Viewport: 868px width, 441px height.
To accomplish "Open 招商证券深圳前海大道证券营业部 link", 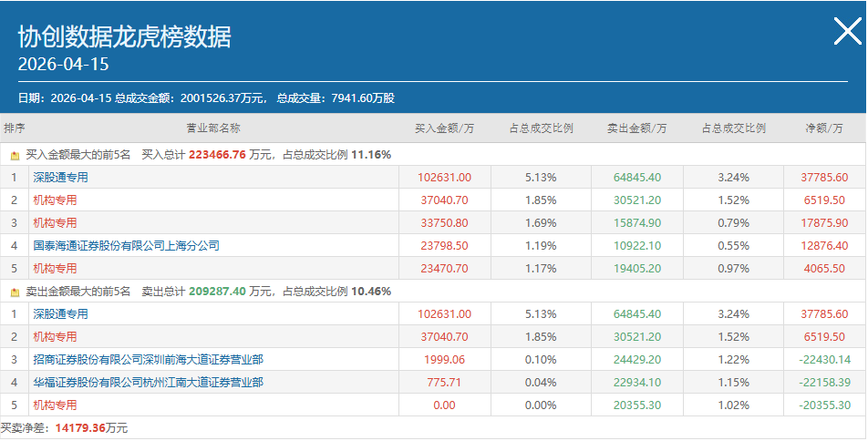I will (x=149, y=360).
